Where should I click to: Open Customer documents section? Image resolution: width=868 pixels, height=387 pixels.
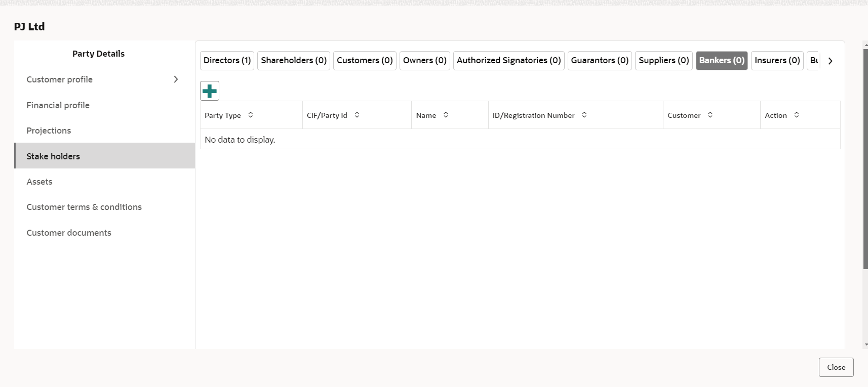(104, 233)
